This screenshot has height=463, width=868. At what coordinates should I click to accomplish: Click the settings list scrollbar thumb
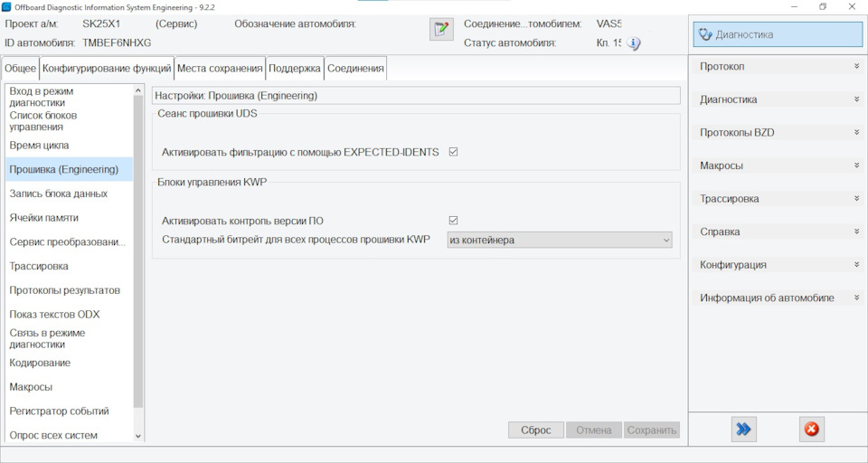(x=138, y=252)
